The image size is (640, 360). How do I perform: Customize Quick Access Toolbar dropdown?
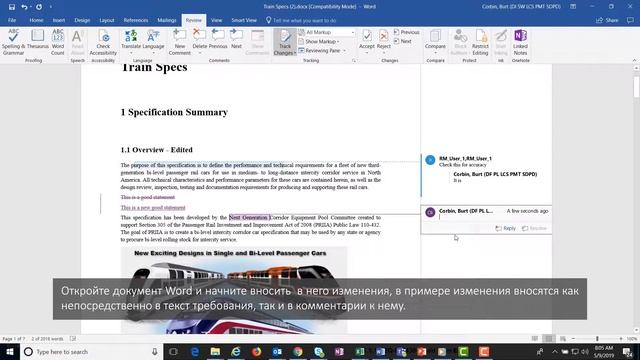coord(51,7)
